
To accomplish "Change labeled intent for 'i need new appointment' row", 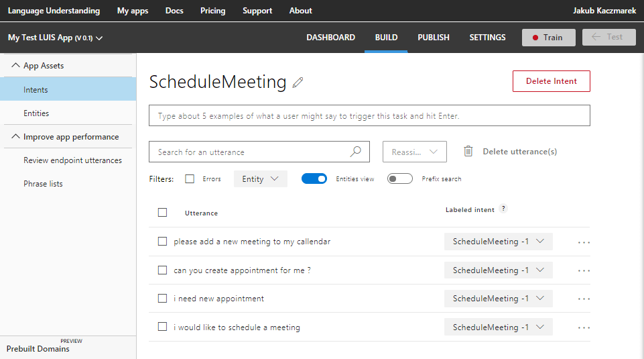I will click(x=498, y=299).
